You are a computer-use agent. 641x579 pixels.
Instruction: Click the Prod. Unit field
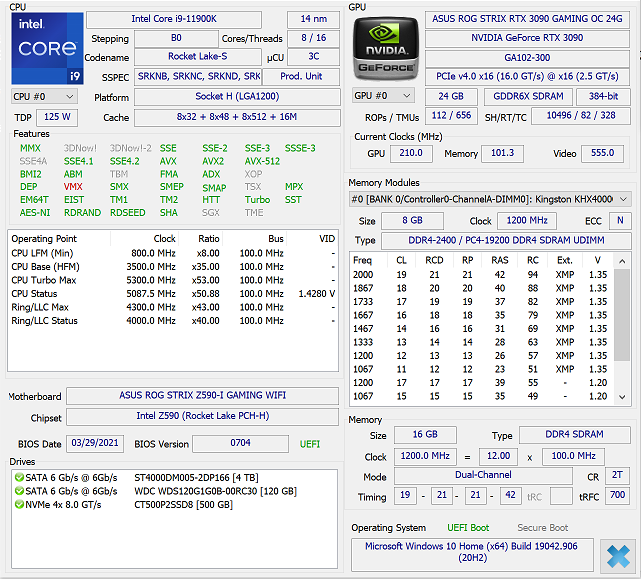point(301,77)
